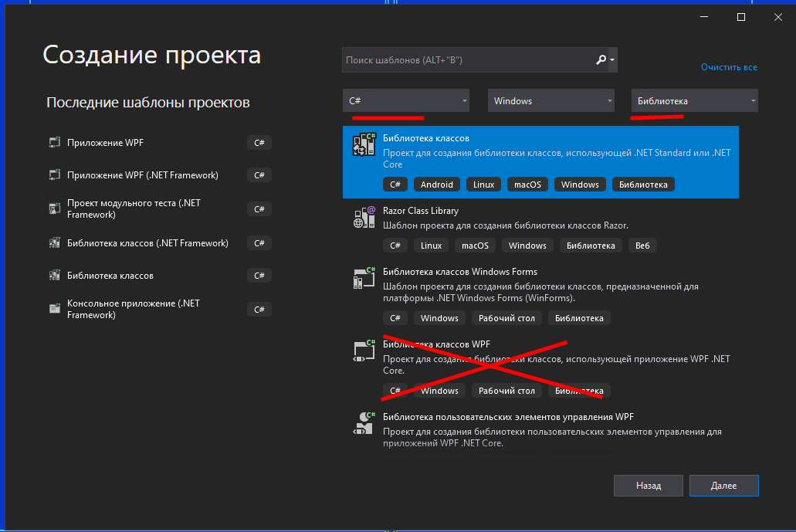The width and height of the screenshot is (796, 532).
Task: Select recent template Библиотека классов (.NET Framework)
Action: [x=147, y=243]
